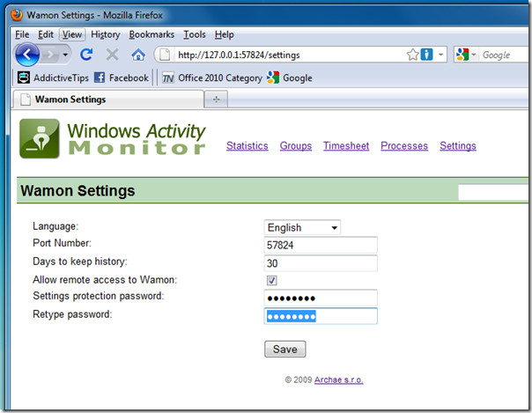Viewport: 532px width, 413px height.
Task: Click the Days to keep history field
Action: coord(321,263)
